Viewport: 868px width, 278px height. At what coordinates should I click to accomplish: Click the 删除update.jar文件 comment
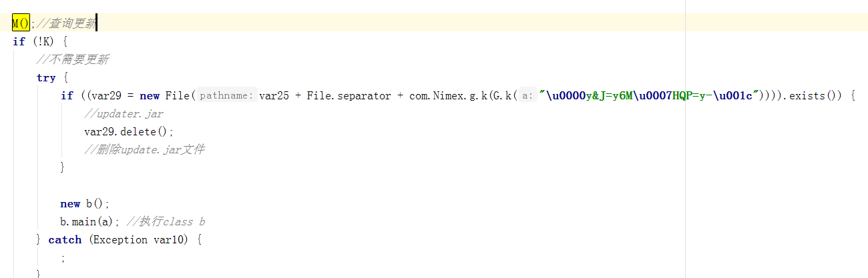[145, 149]
